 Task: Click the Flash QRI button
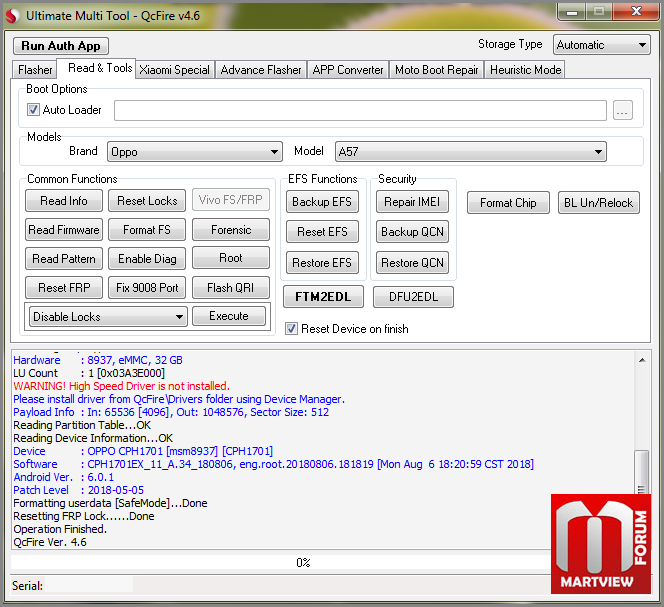click(231, 288)
